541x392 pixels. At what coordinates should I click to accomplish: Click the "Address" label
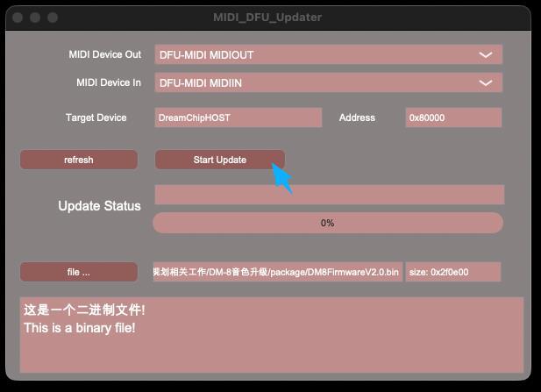357,118
